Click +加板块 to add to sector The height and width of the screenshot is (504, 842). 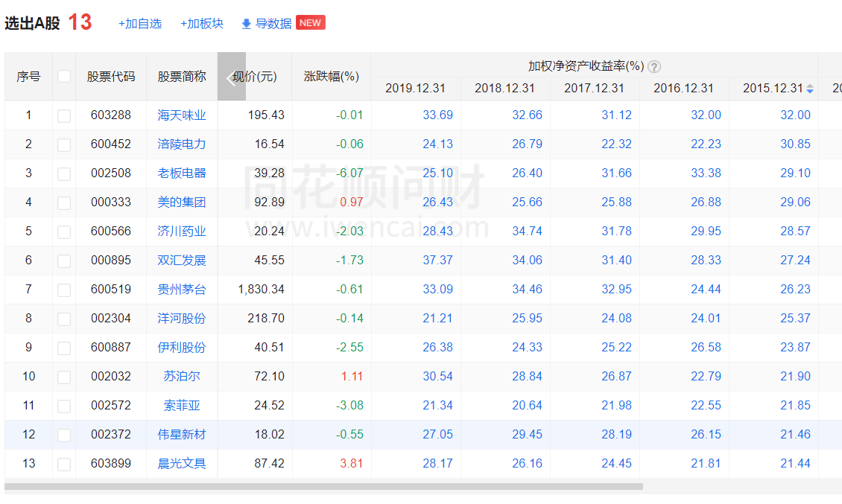click(x=202, y=24)
